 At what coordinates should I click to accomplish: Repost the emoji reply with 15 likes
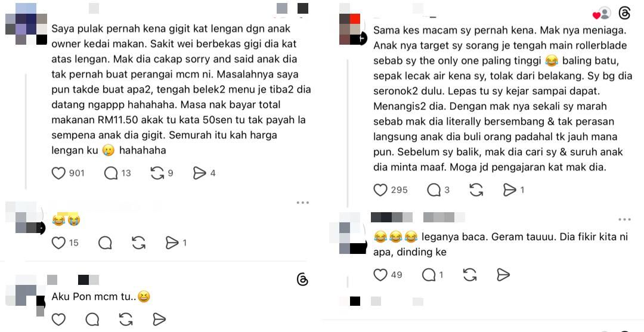click(x=139, y=243)
